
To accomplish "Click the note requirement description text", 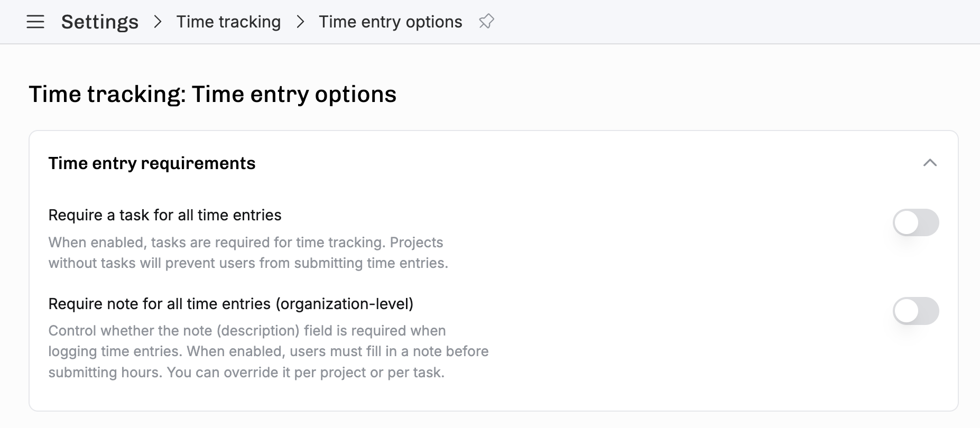I will [x=269, y=351].
